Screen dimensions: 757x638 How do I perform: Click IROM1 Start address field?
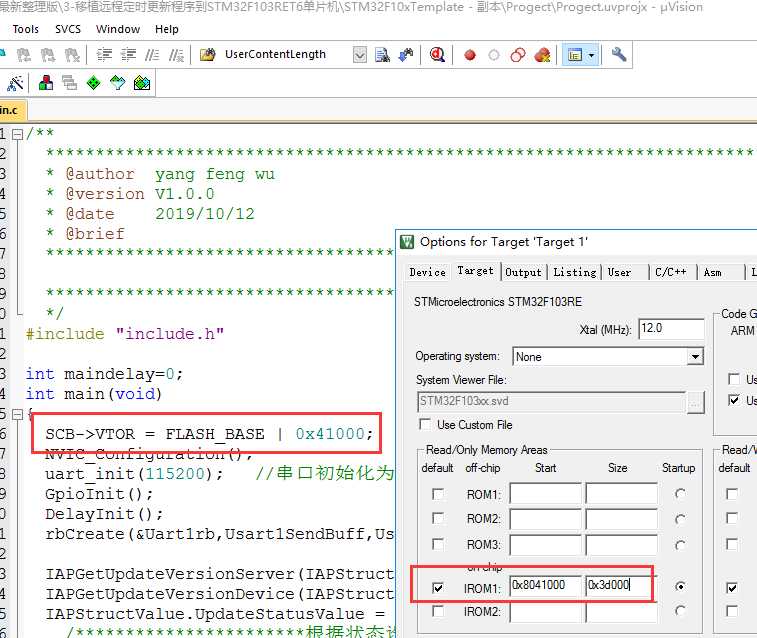pyautogui.click(x=546, y=585)
